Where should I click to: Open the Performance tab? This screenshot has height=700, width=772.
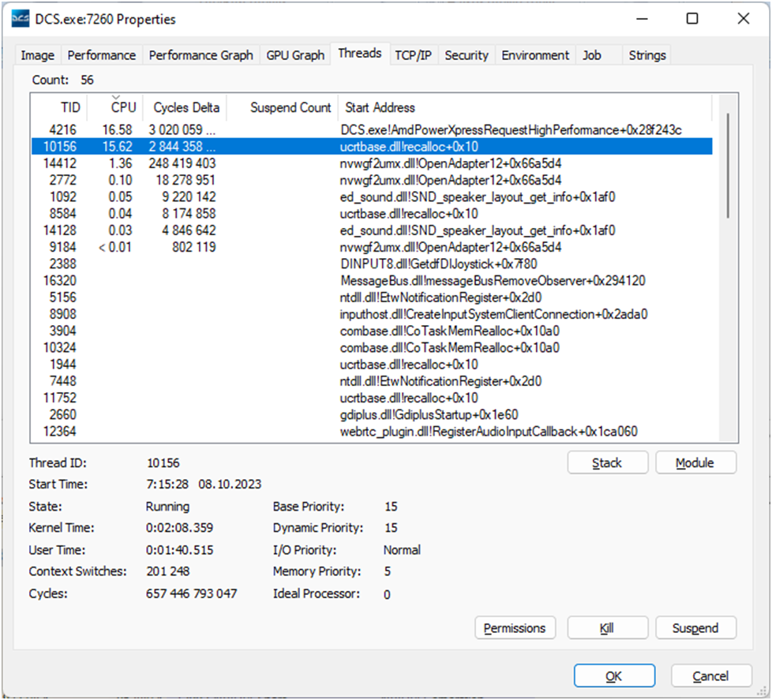click(x=101, y=55)
